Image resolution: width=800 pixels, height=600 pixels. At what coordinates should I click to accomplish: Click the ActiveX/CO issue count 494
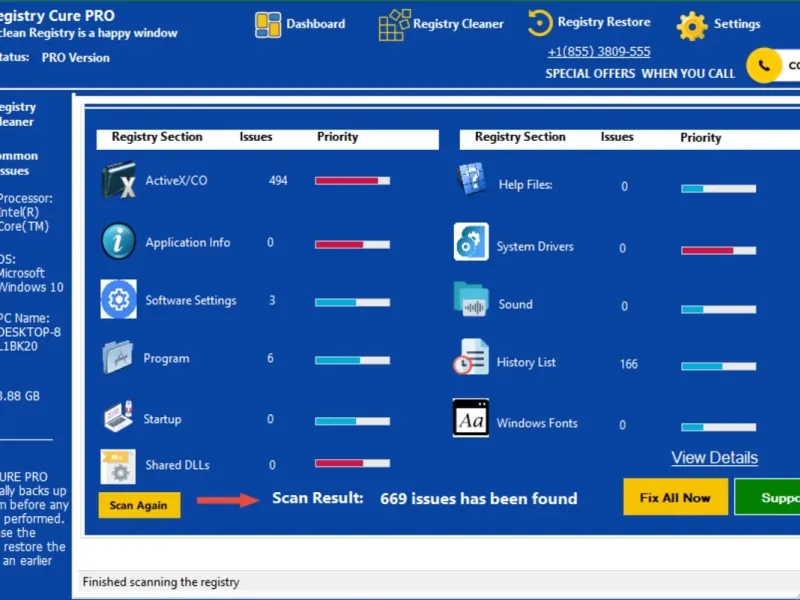pos(278,181)
